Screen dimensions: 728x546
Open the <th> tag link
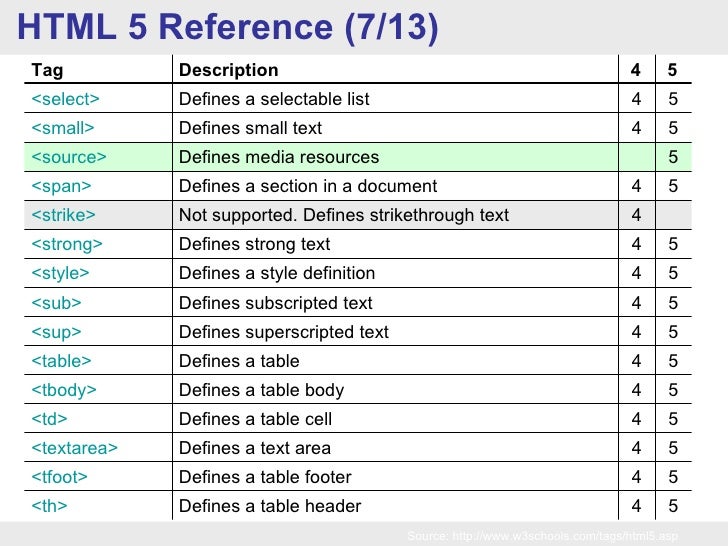49,506
